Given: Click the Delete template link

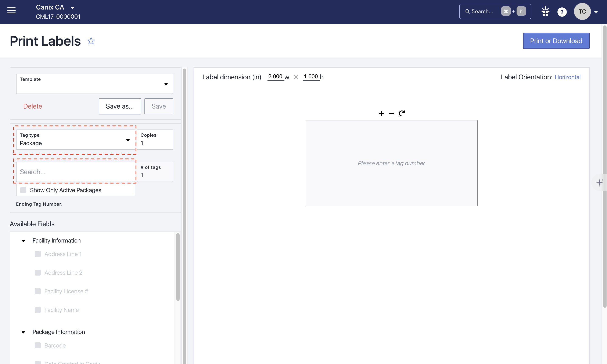Looking at the screenshot, I should pos(33,106).
